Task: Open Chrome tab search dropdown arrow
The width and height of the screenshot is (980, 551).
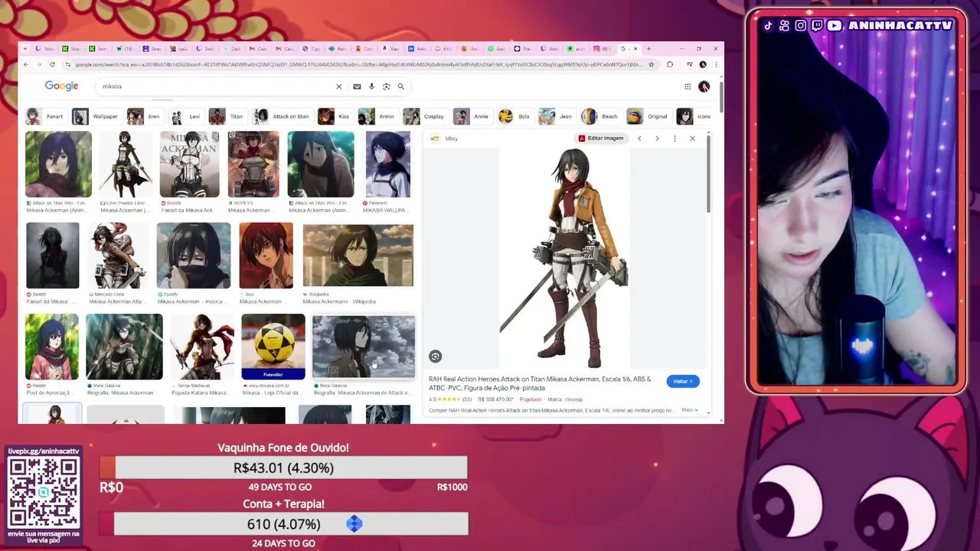Action: pyautogui.click(x=25, y=48)
